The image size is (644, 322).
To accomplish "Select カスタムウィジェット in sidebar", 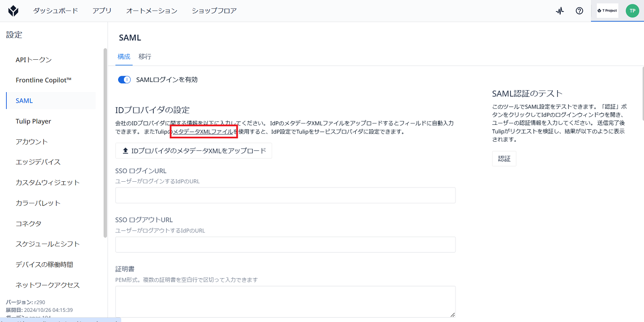I will pos(51,183).
